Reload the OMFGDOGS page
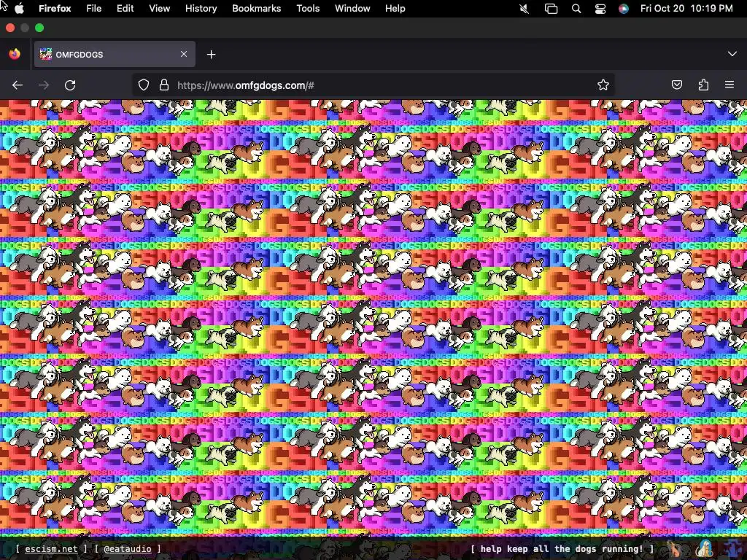747x560 pixels. tap(70, 85)
